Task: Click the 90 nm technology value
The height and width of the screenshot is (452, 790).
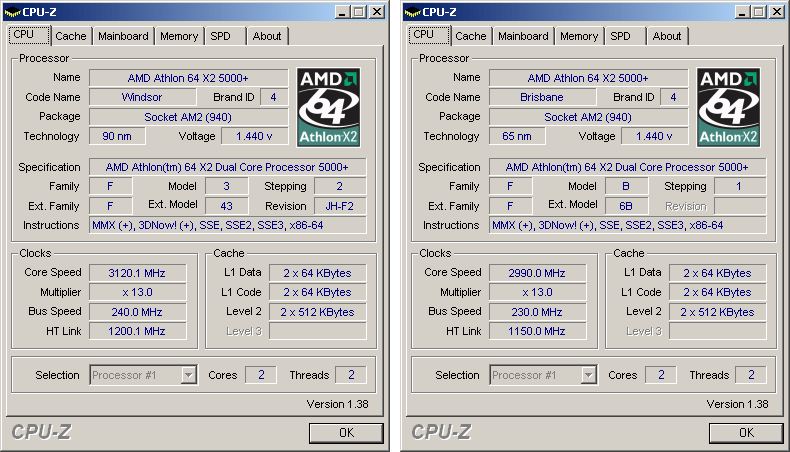Action: [x=117, y=136]
